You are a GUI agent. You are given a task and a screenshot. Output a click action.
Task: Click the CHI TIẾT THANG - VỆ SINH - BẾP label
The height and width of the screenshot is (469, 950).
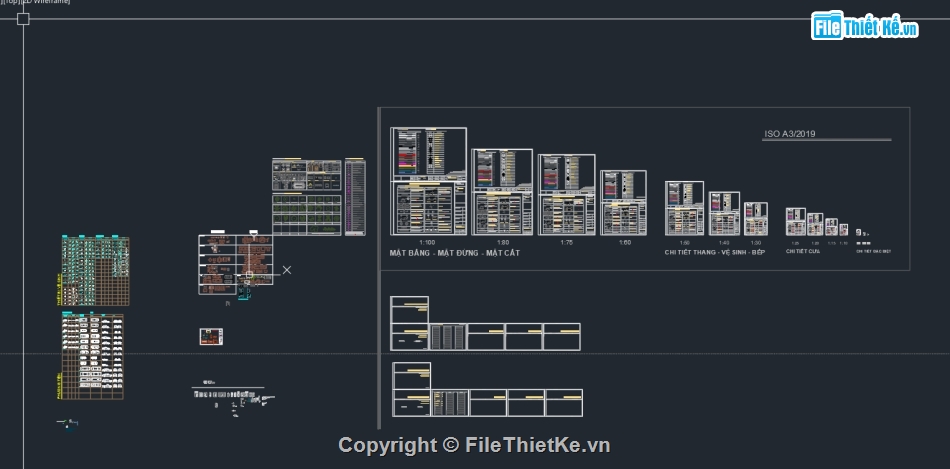[714, 252]
